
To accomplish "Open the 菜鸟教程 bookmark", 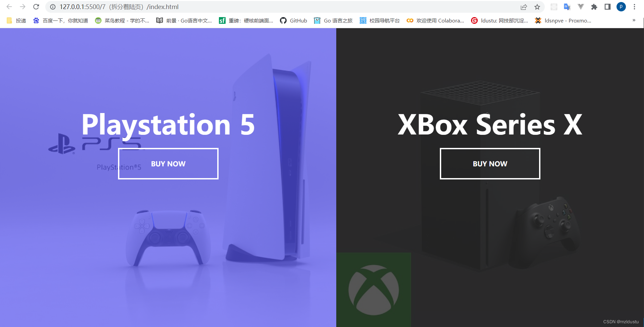I will (x=122, y=20).
